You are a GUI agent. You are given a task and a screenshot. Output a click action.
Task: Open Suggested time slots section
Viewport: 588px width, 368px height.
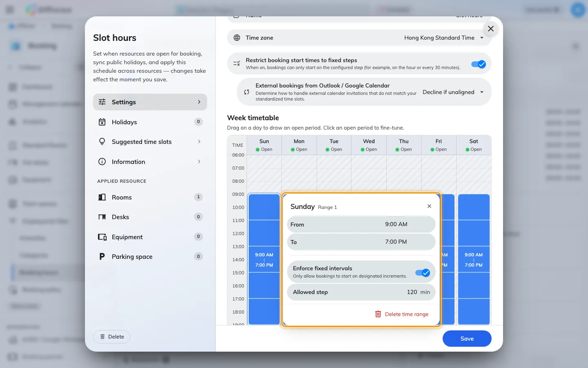pyautogui.click(x=150, y=141)
